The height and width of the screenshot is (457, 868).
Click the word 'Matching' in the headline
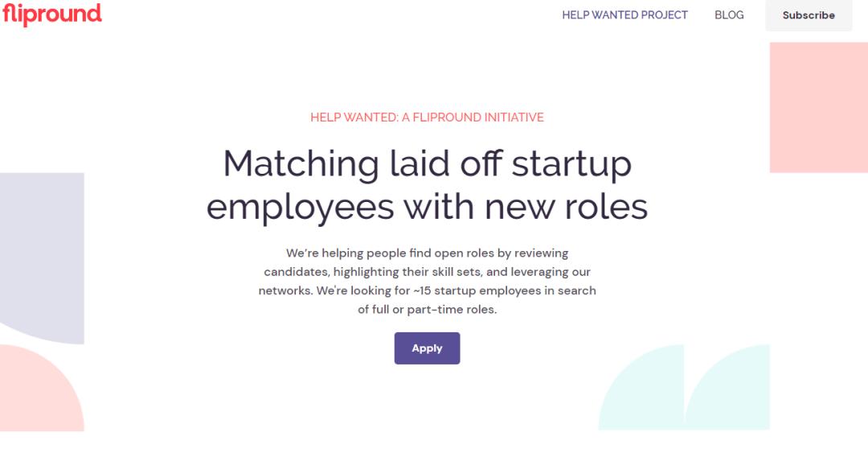coord(301,164)
